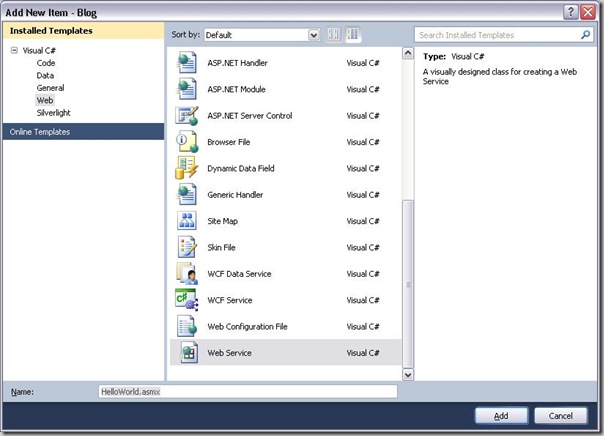Open the Sort by dropdown
Viewport: 604px width, 436px height.
pyautogui.click(x=314, y=35)
